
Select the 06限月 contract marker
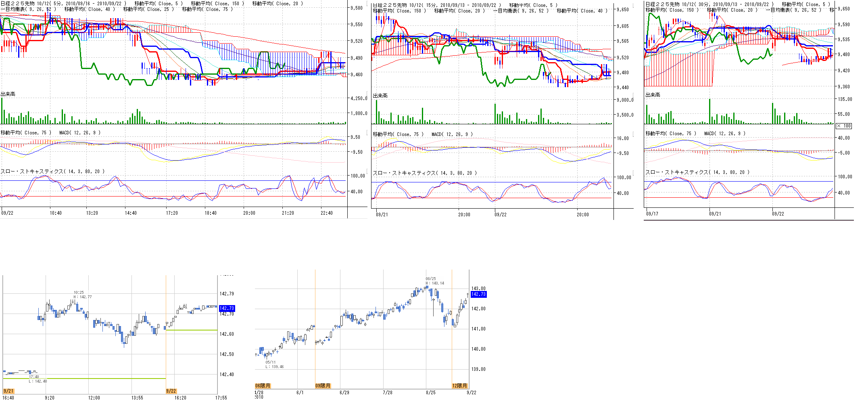click(x=263, y=386)
